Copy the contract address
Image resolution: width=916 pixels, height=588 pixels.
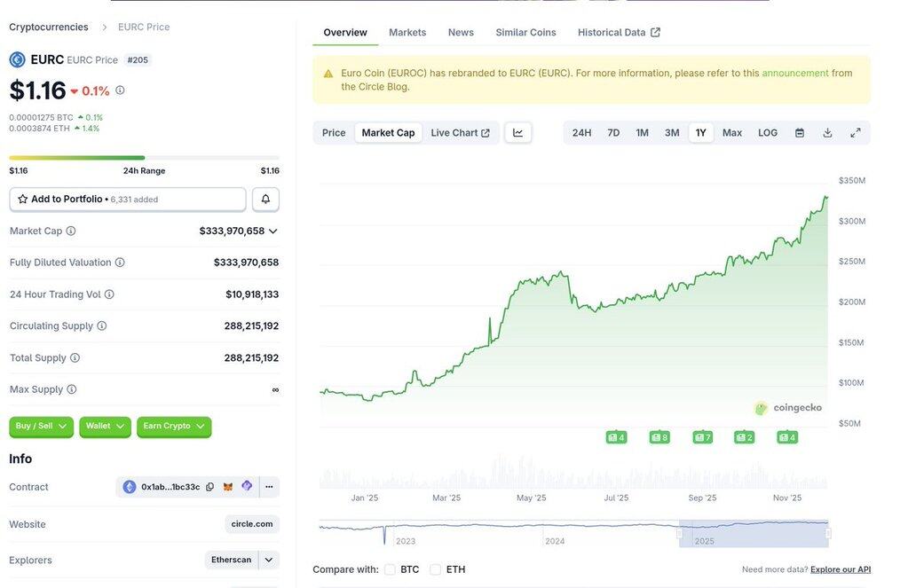(209, 487)
